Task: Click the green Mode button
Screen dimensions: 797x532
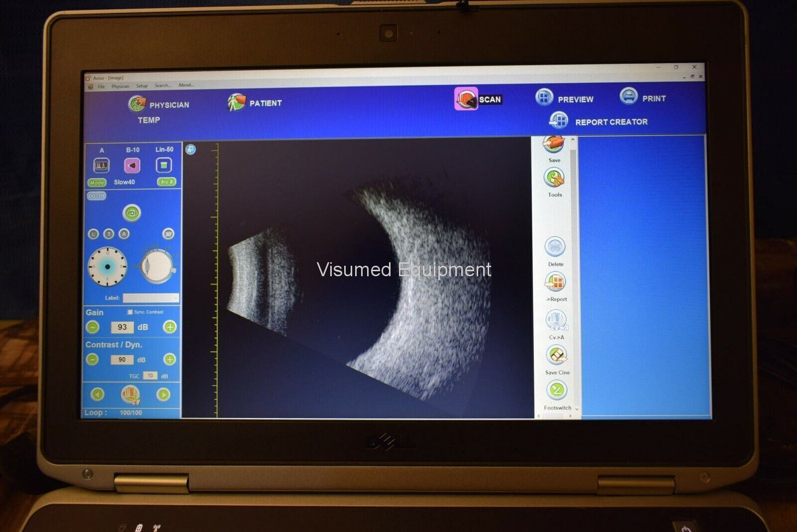Action: click(97, 182)
